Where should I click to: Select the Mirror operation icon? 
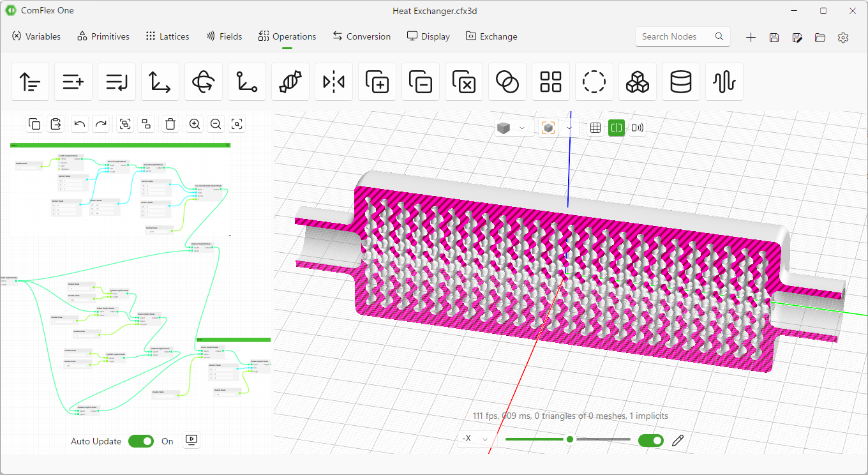[x=334, y=82]
